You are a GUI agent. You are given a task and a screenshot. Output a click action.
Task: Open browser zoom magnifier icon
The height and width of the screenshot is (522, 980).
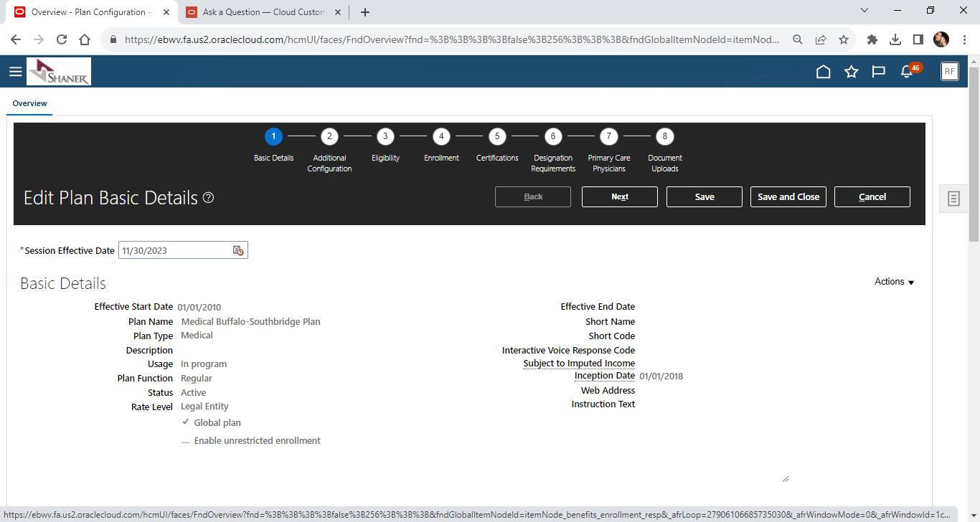[x=797, y=40]
